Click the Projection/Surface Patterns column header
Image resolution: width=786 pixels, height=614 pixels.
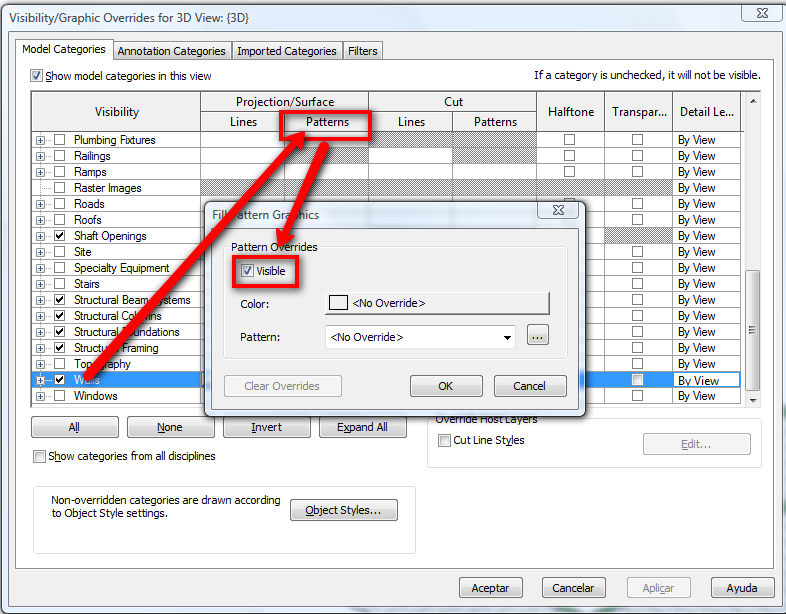[x=327, y=122]
